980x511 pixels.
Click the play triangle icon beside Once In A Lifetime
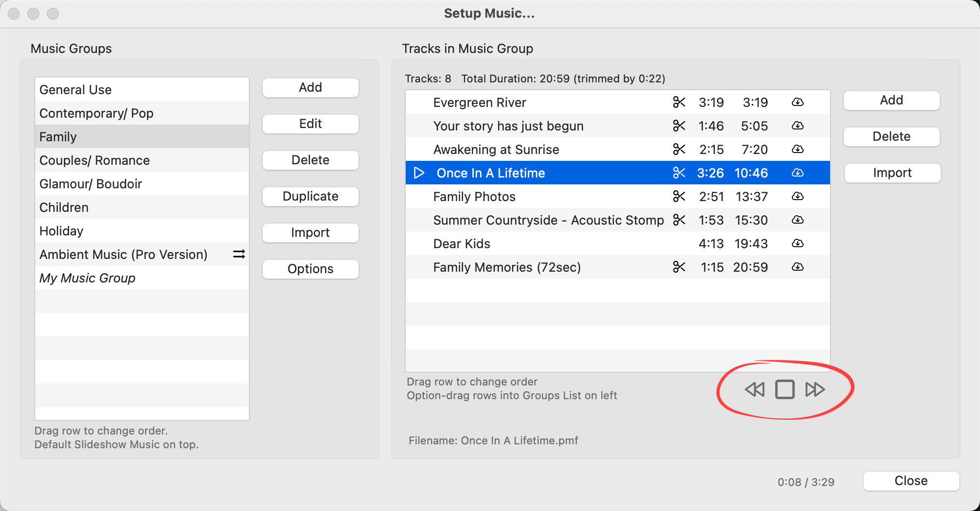tap(419, 173)
